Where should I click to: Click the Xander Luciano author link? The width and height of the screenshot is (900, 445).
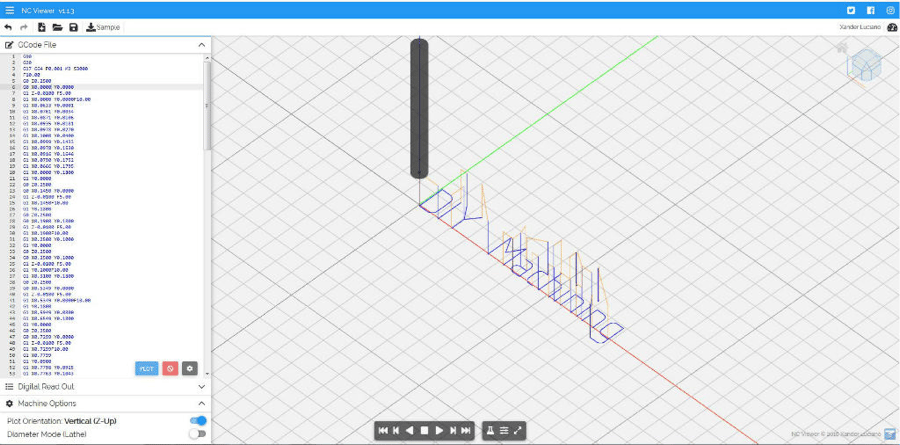pos(860,28)
